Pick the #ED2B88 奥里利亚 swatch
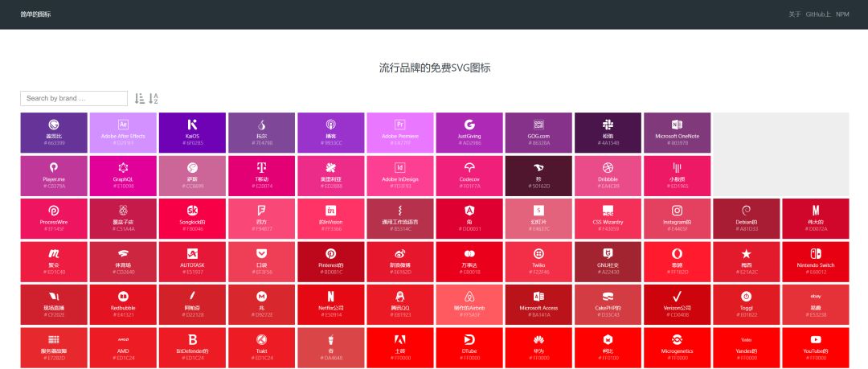 (330, 175)
